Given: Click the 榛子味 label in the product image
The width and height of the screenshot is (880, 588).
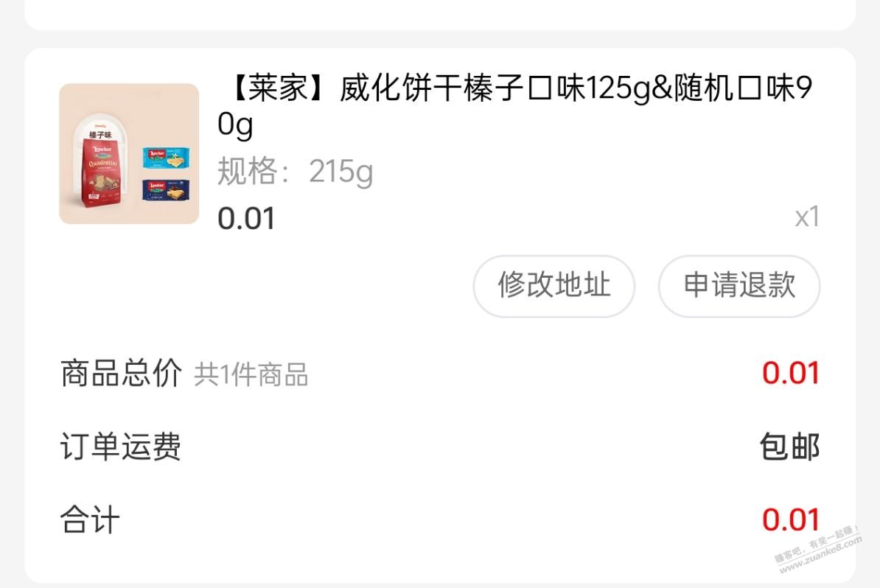Looking at the screenshot, I should click(x=100, y=135).
